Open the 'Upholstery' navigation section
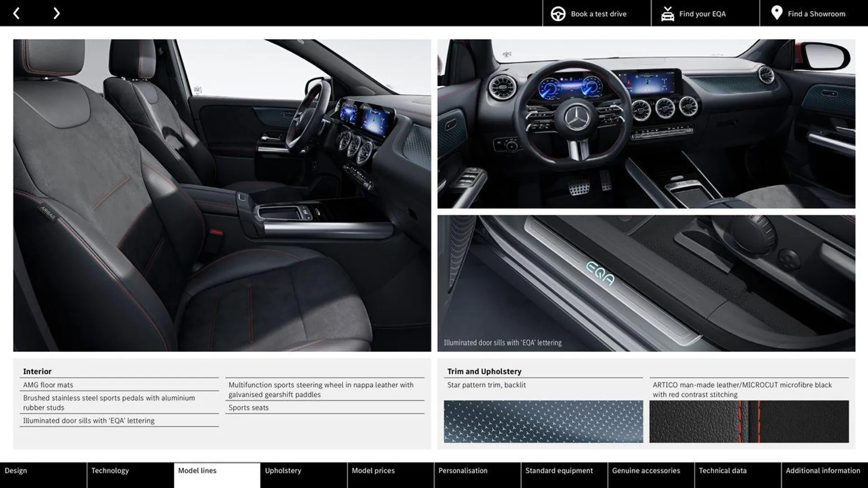The width and height of the screenshot is (868, 488). pos(283,471)
